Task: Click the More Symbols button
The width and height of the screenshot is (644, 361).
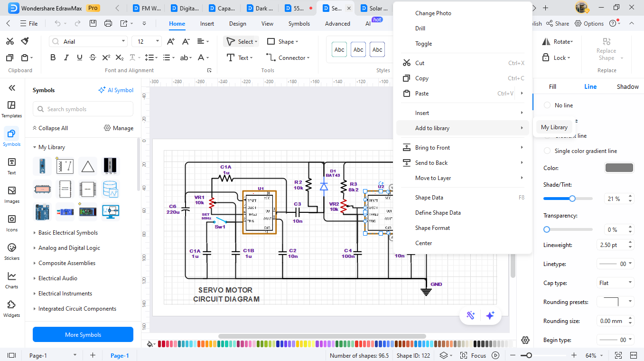Action: point(83,334)
